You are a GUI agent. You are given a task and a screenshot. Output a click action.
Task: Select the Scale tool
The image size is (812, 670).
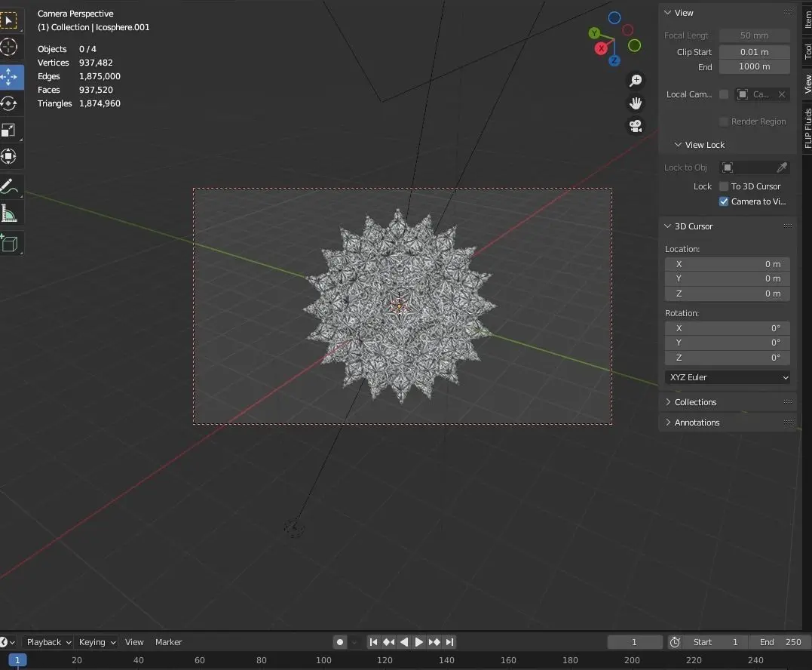pyautogui.click(x=9, y=130)
